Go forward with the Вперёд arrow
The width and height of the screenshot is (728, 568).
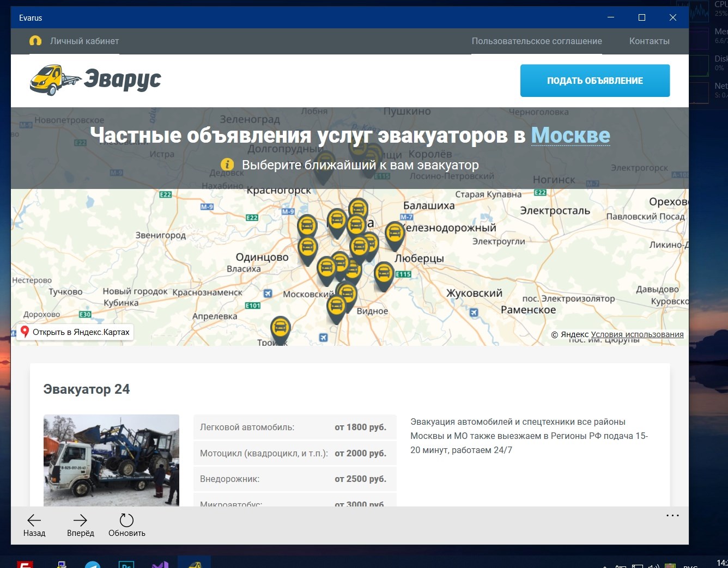(81, 525)
